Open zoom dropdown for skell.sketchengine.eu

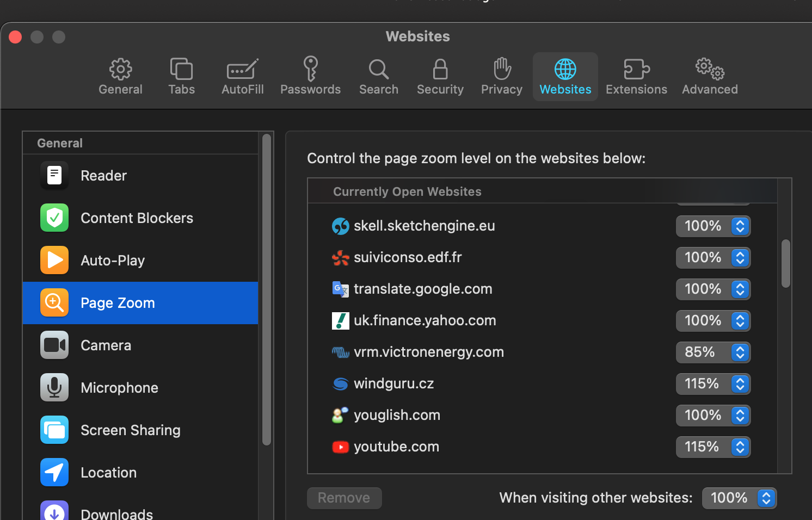(713, 226)
